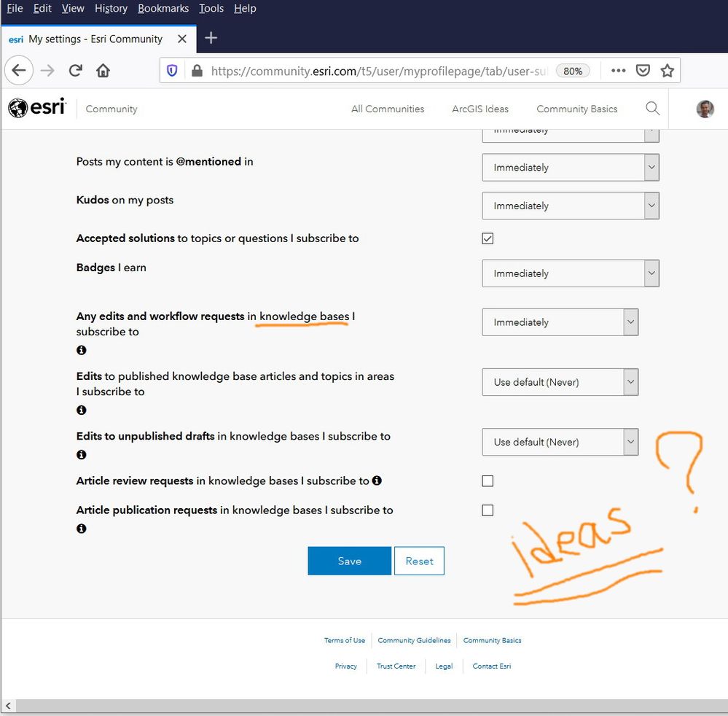Open a new tab with the plus icon
The width and height of the screenshot is (728, 716).
[211, 38]
